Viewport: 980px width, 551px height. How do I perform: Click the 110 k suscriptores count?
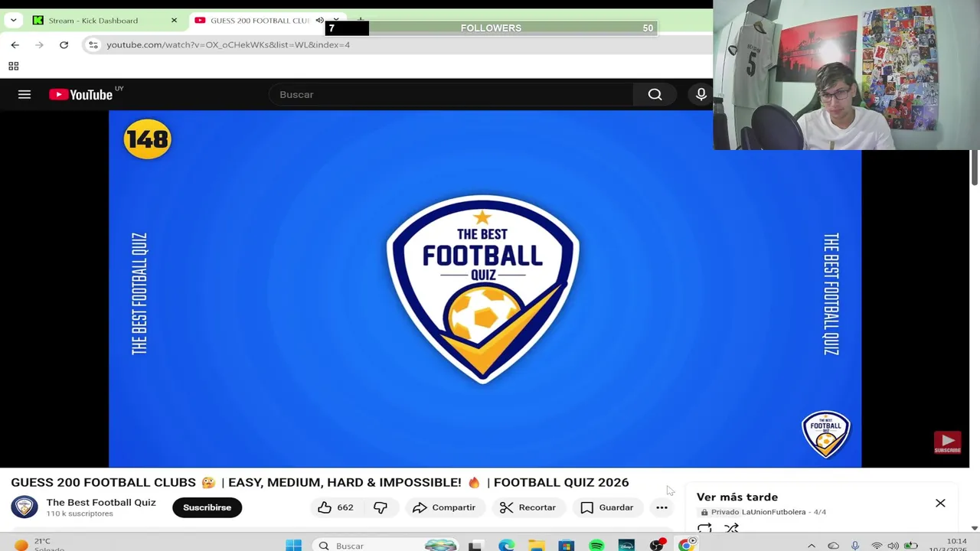coord(80,514)
